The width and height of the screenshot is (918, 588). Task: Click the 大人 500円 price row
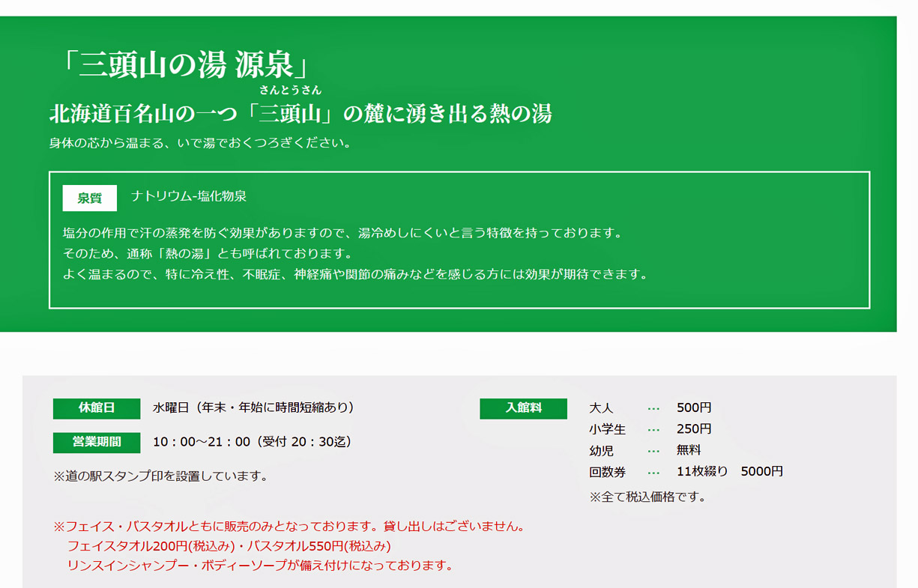[x=650, y=408]
